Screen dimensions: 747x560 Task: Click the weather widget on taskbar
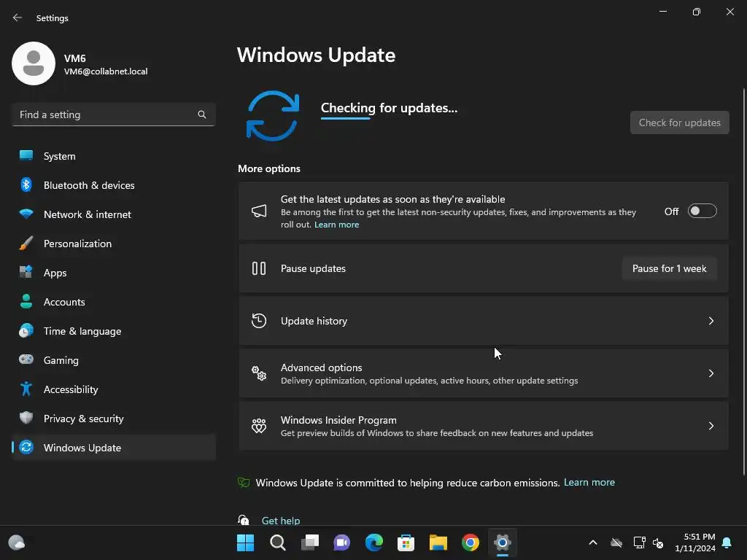pos(17,542)
